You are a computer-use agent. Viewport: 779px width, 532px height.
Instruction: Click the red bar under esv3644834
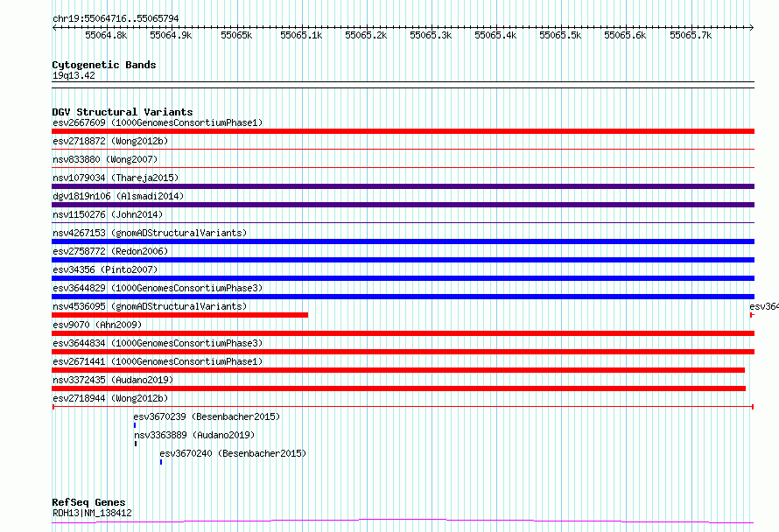(403, 352)
